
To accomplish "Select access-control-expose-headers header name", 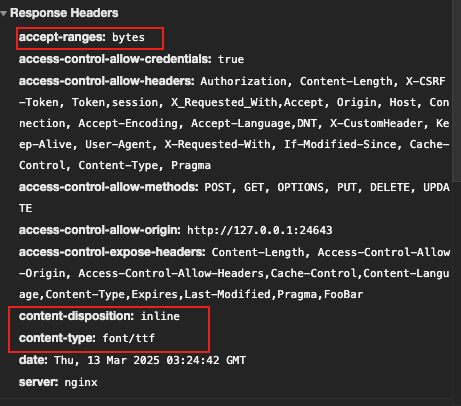I will (x=112, y=252).
